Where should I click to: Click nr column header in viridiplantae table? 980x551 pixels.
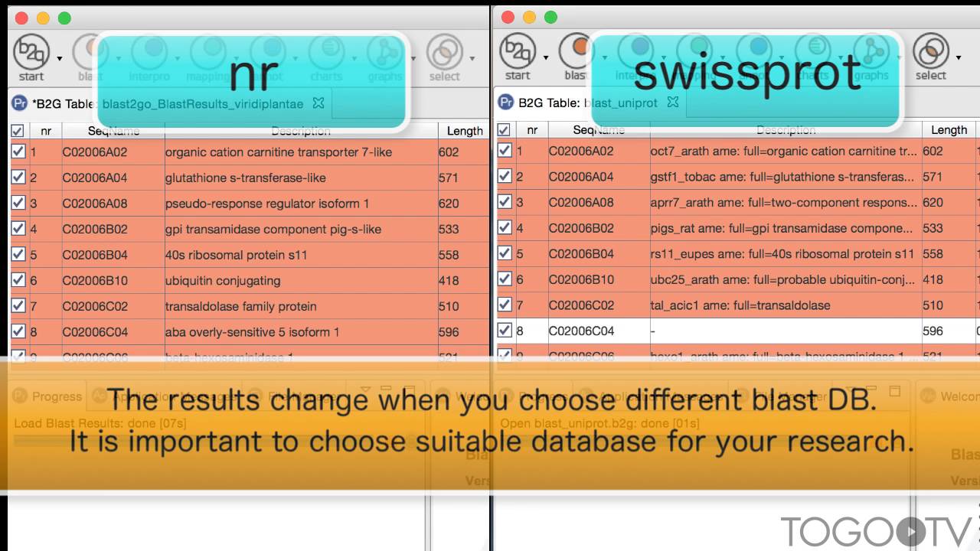coord(46,131)
